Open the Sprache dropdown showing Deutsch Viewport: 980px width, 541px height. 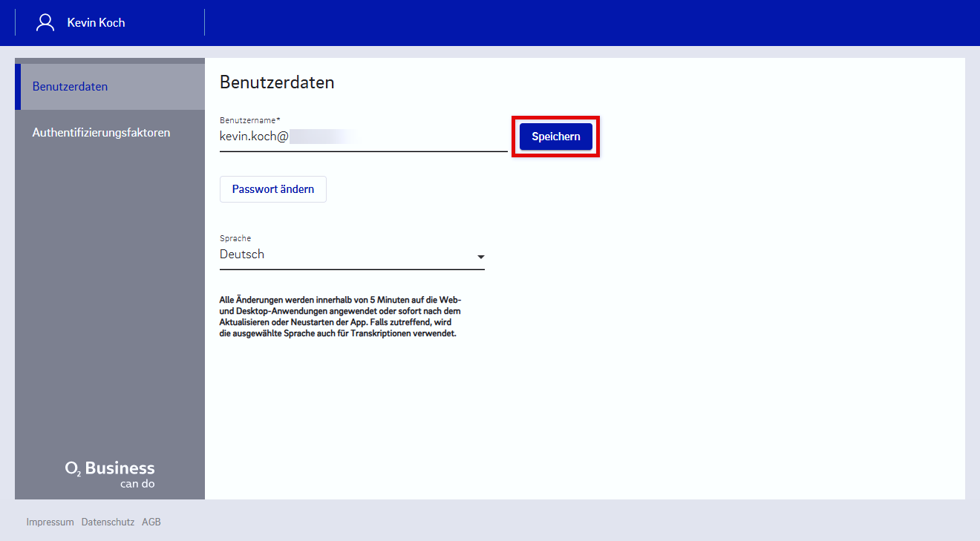[x=342, y=255]
